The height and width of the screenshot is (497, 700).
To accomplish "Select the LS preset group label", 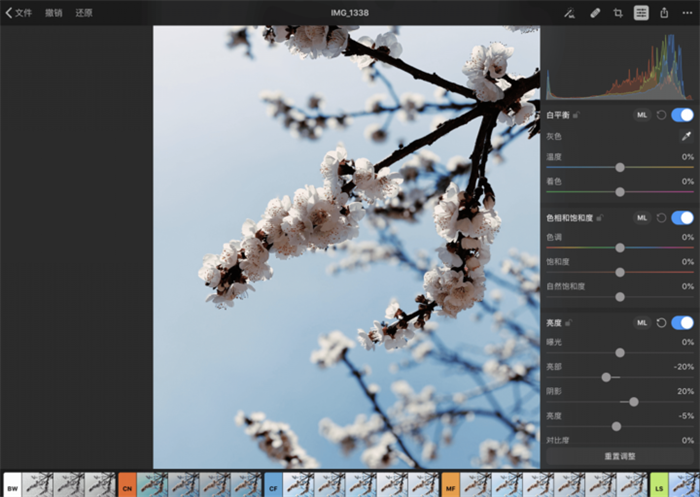I will 659,486.
